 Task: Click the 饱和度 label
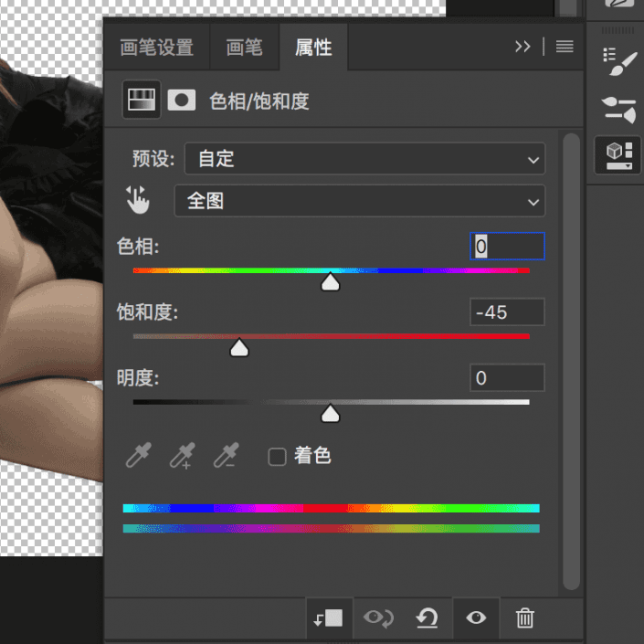[147, 312]
